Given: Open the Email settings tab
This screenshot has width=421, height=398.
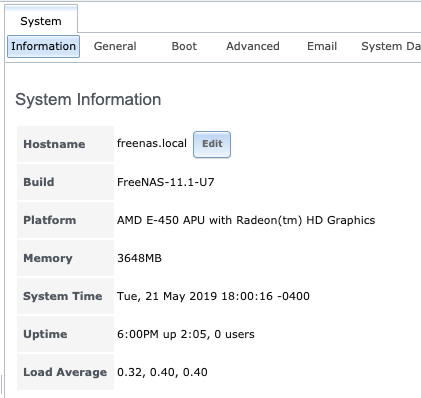Looking at the screenshot, I should point(322,46).
